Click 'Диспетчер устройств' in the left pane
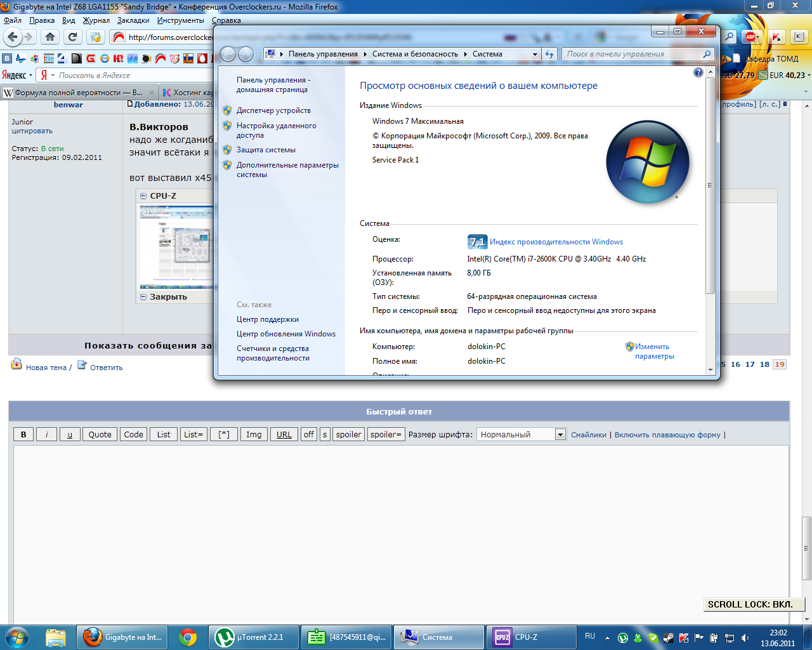Screen dimensions: 812x650 click(273, 110)
